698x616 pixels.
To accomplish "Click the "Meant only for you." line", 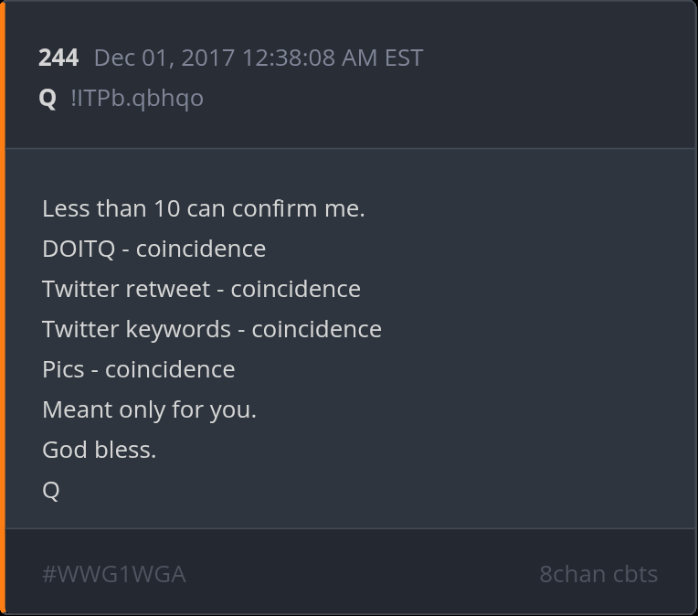I will [x=149, y=409].
